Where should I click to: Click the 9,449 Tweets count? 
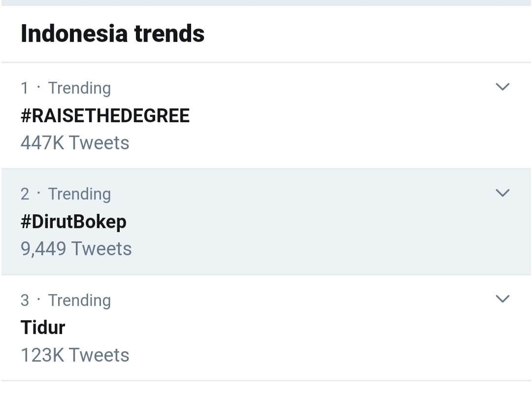tap(76, 249)
